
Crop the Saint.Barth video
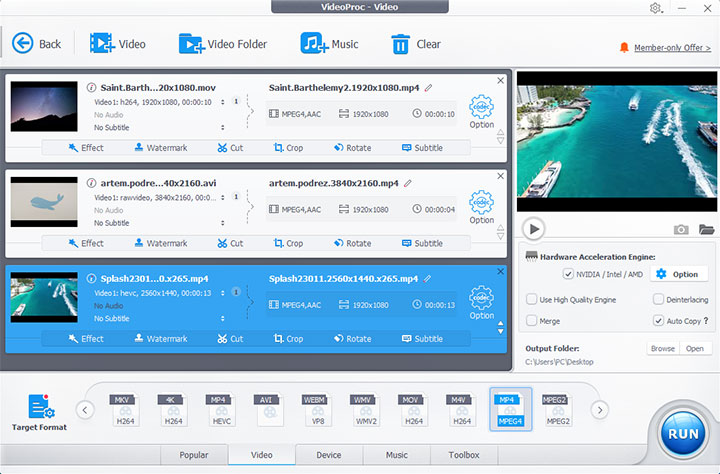click(288, 148)
